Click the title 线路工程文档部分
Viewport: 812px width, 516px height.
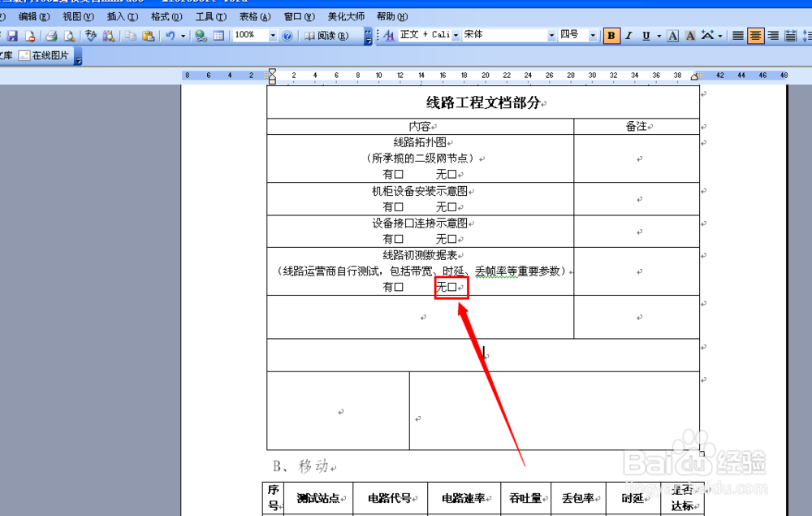click(x=483, y=102)
